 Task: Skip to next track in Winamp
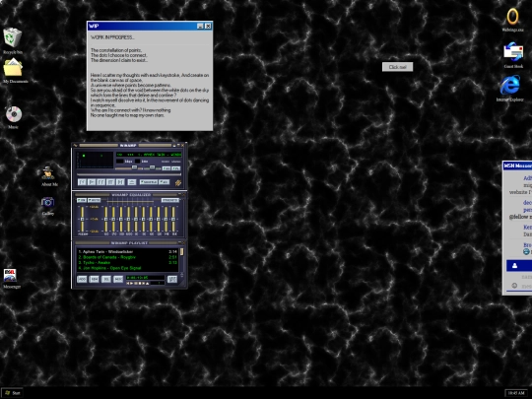click(120, 182)
